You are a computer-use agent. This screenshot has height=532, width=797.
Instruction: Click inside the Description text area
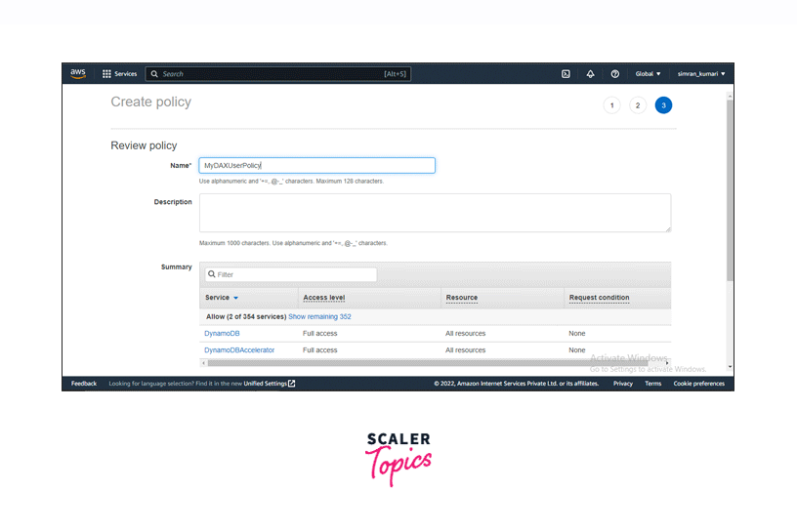click(435, 212)
